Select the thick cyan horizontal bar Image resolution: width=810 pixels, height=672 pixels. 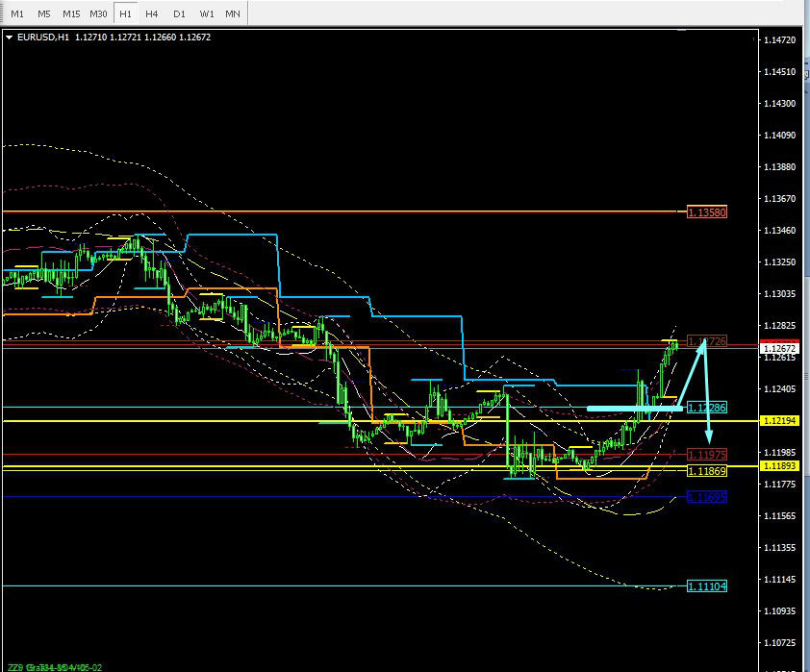pyautogui.click(x=634, y=409)
